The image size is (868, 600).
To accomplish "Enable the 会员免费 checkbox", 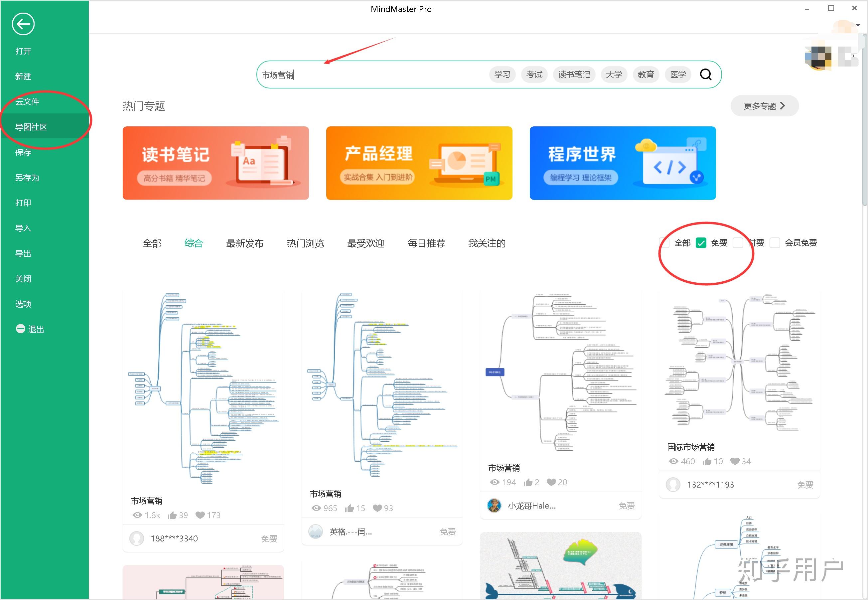I will click(775, 243).
